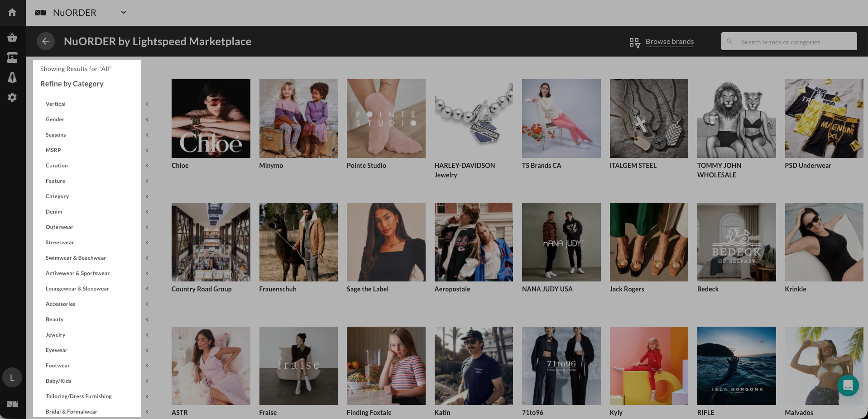Expand the Denim filter chevron
Screen dimensions: 868x419
[x=147, y=212]
